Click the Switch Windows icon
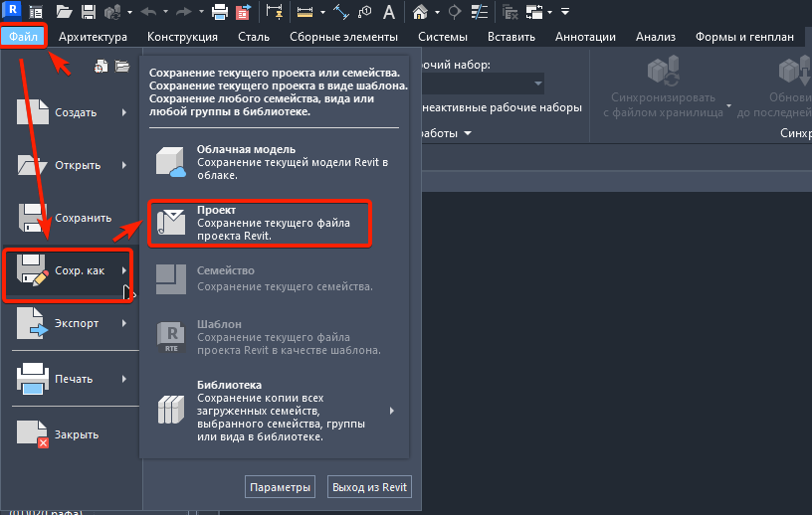This screenshot has height=515, width=812. [534, 11]
